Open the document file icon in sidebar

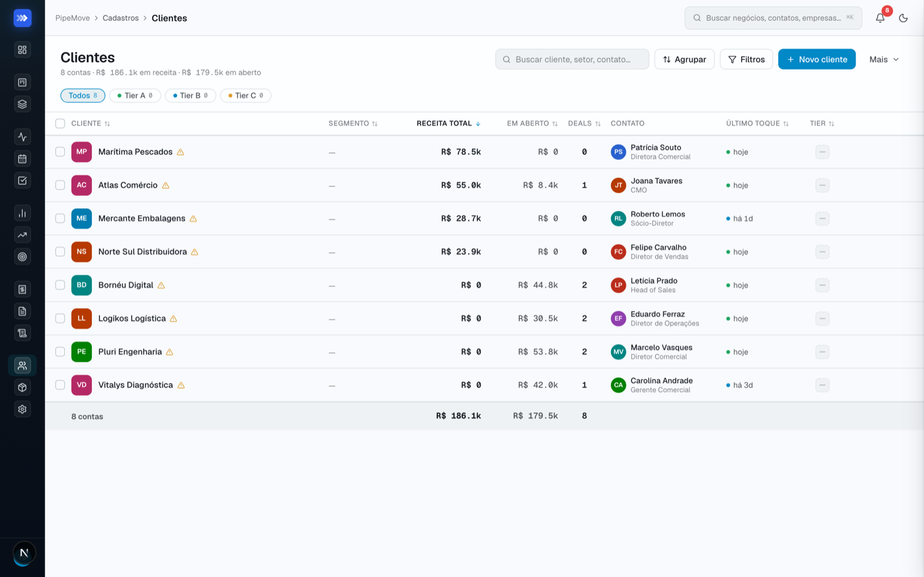(22, 311)
